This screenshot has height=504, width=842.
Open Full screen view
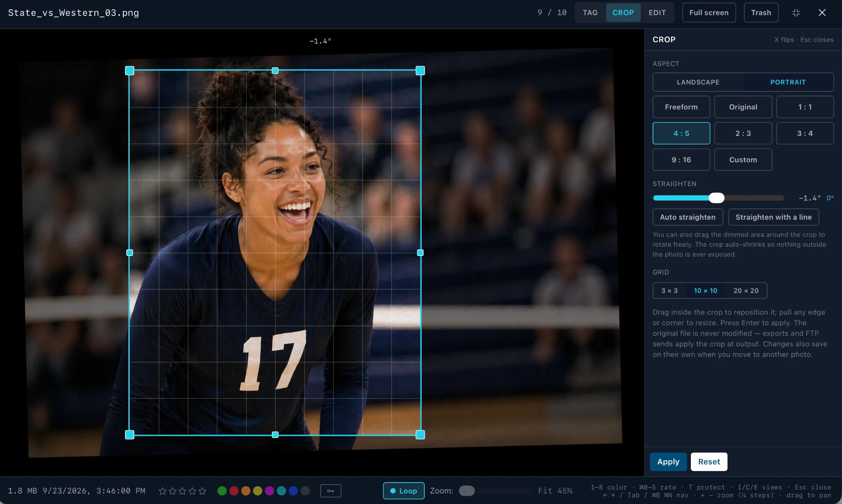tap(709, 13)
